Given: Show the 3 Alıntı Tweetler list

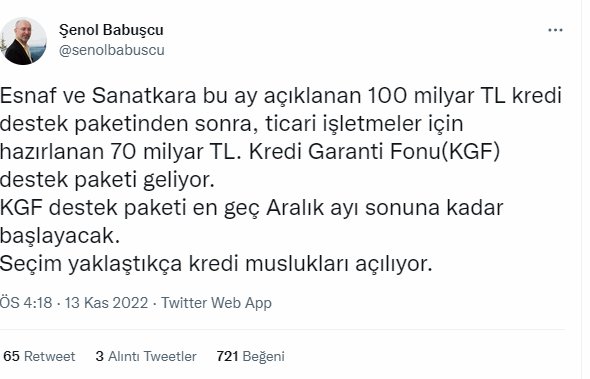Looking at the screenshot, I should pos(146,356).
